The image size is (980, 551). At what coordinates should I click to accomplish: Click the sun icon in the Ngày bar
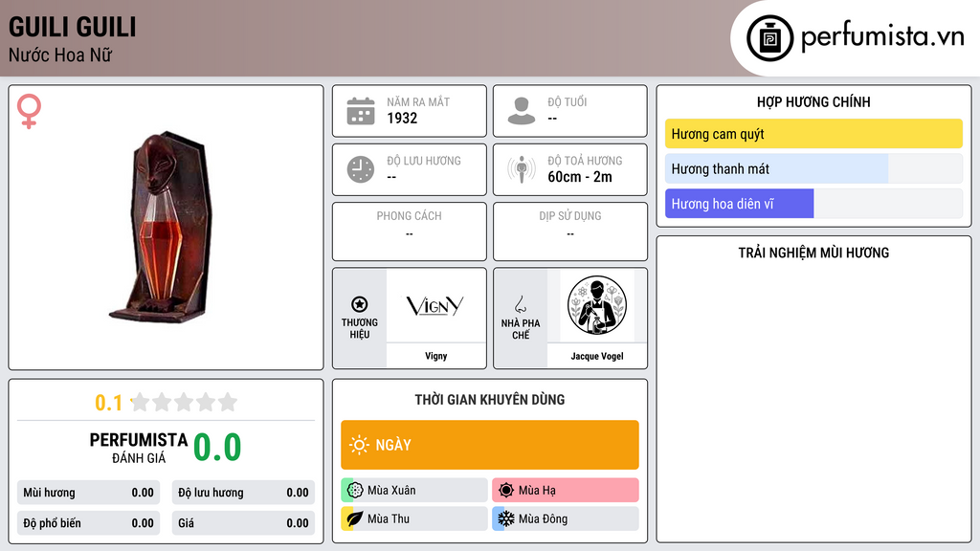(x=359, y=445)
